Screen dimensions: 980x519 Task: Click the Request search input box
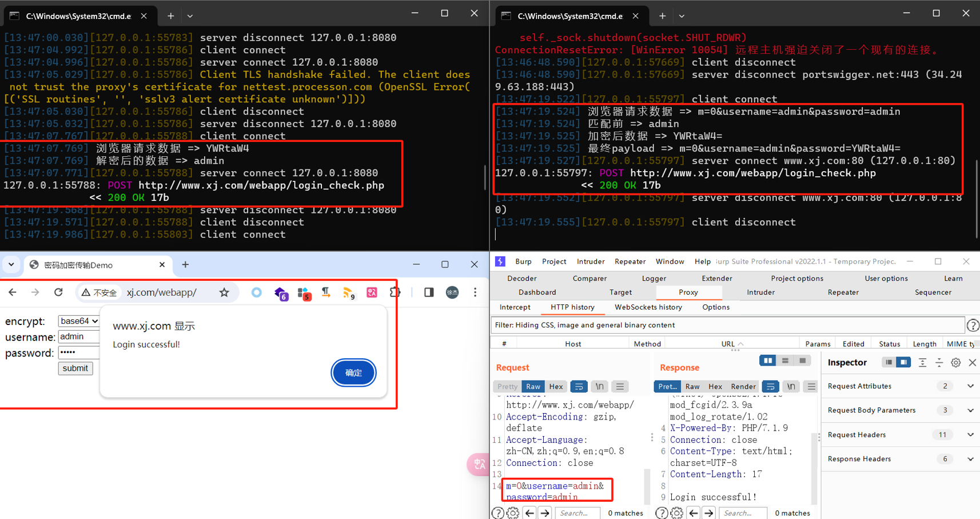tap(577, 513)
